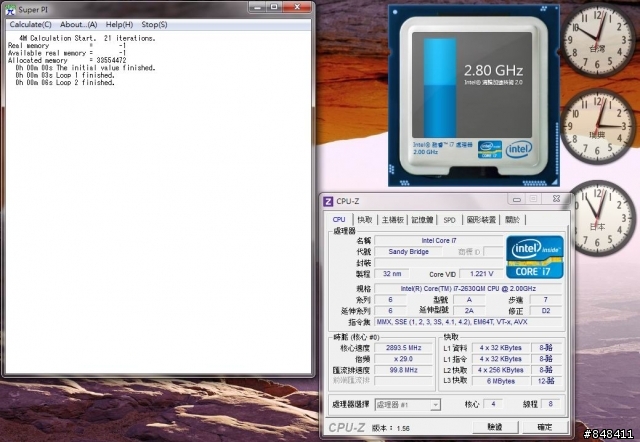
Task: Switch to the 記憶體 tab in CPU-Z
Action: click(422, 220)
